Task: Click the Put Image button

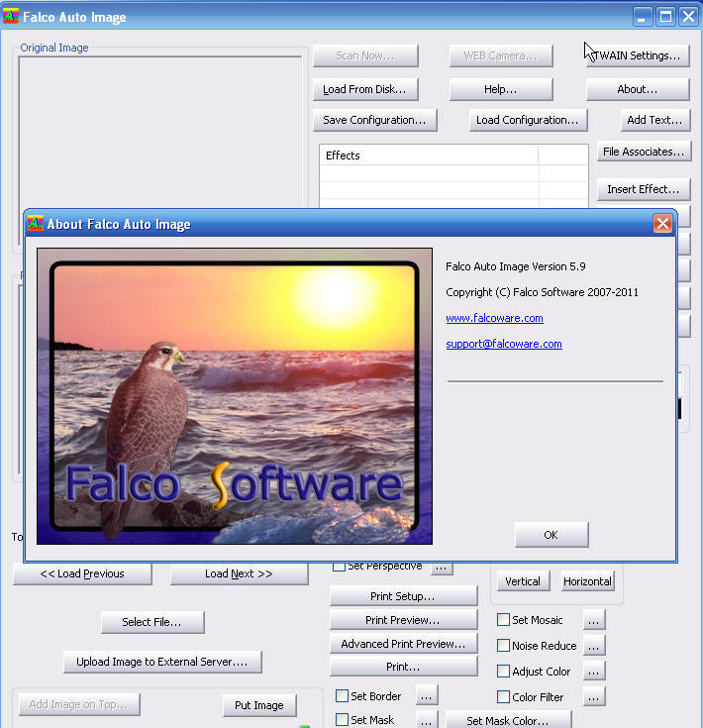Action: click(259, 705)
